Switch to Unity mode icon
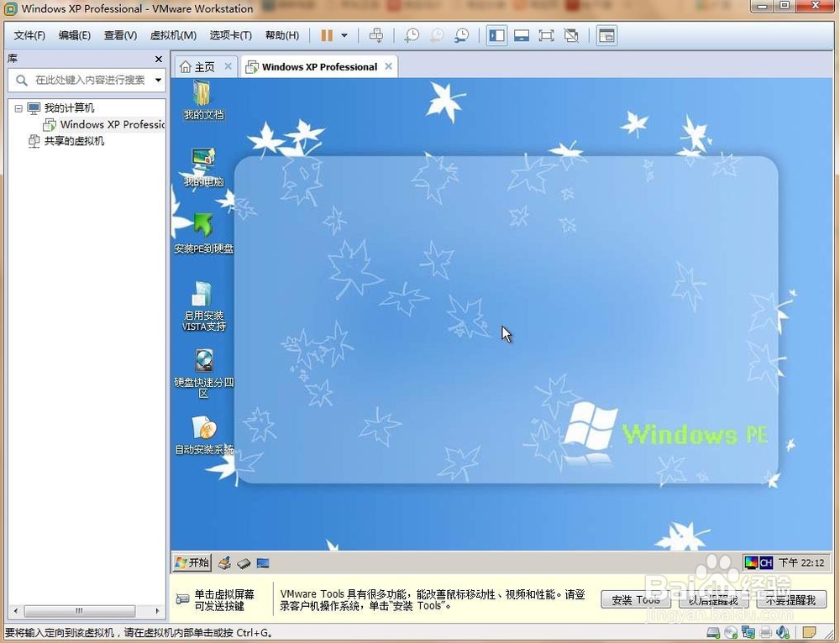 tap(571, 35)
